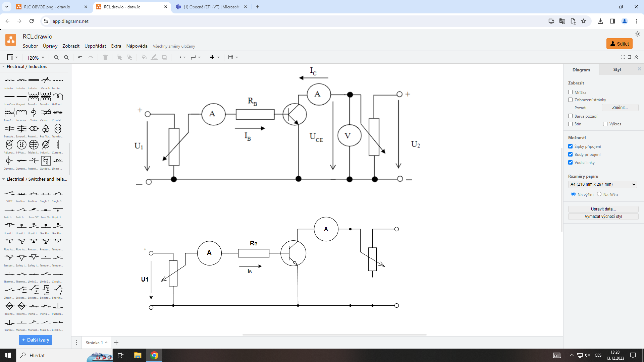Enable the Zobrazení stránky checkbox

click(570, 100)
